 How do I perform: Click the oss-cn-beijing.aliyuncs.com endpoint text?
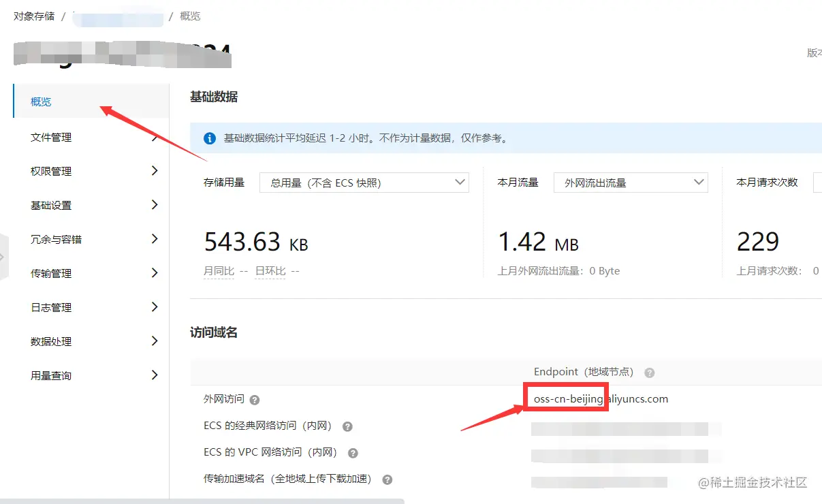tap(601, 399)
